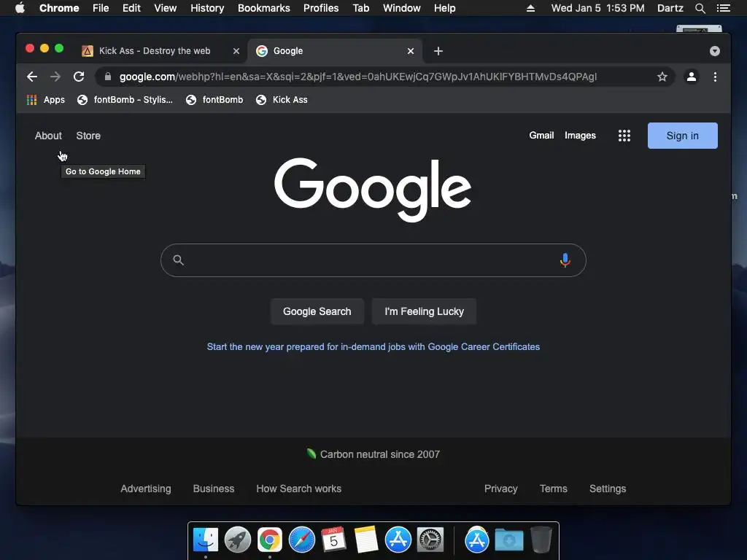Focus the Google search input field
Image resolution: width=747 pixels, height=560 pixels.
coord(373,260)
